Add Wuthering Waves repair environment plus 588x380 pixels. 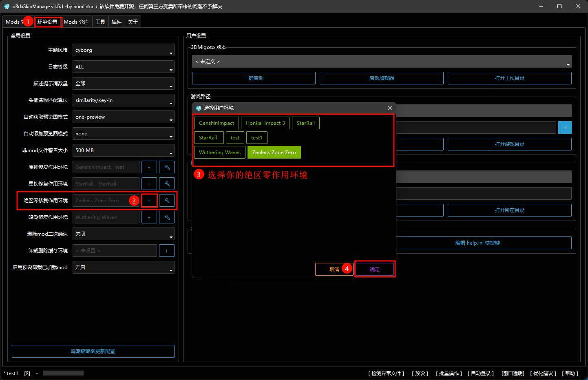pos(149,217)
